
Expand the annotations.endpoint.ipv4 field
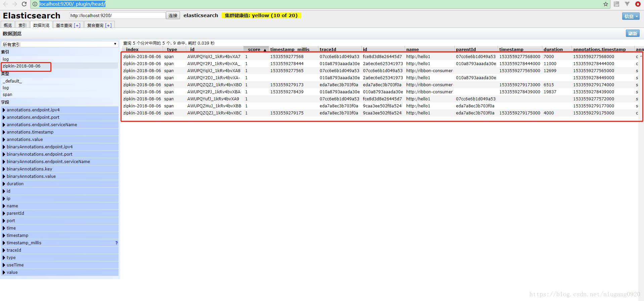[60, 110]
